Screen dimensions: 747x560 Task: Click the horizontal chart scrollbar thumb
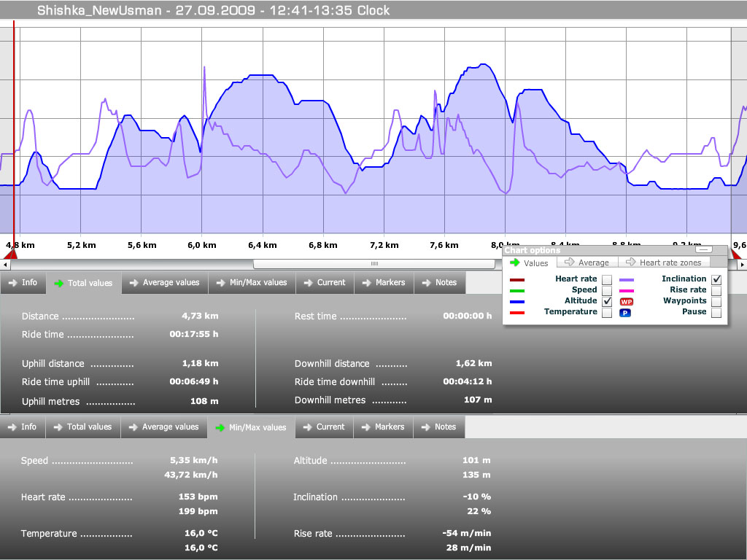[374, 264]
